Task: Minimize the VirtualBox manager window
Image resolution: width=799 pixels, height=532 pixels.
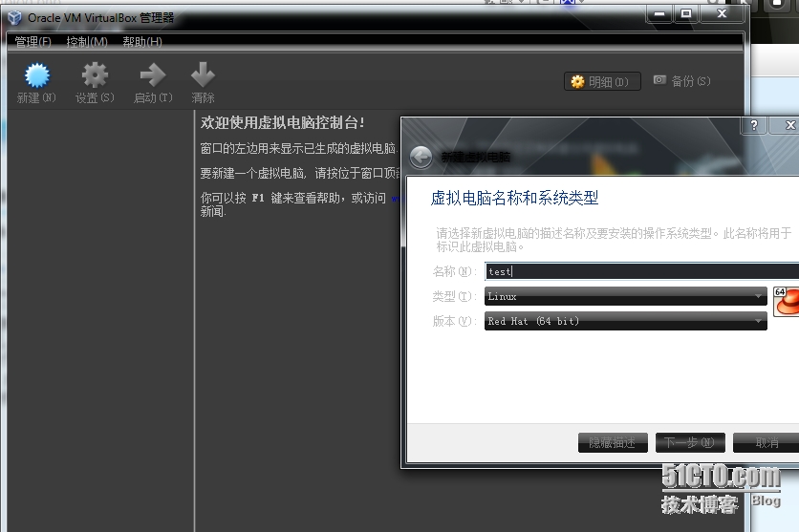Action: (x=659, y=14)
